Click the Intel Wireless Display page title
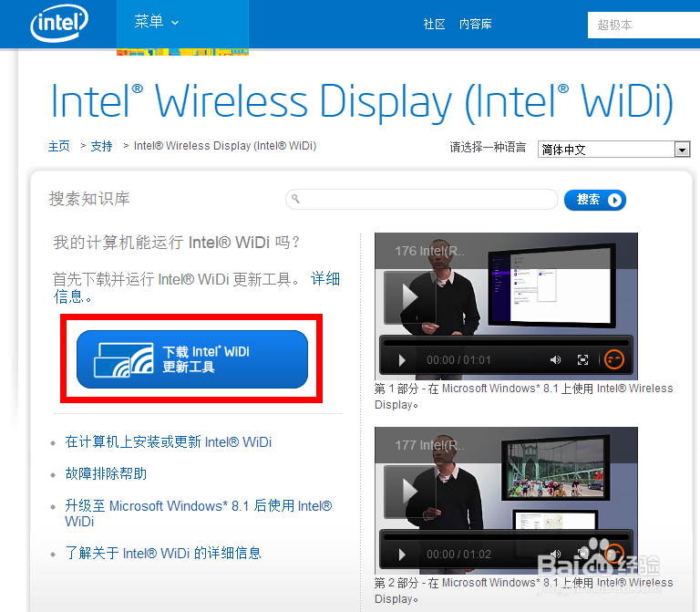This screenshot has width=700, height=612. pyautogui.click(x=362, y=103)
